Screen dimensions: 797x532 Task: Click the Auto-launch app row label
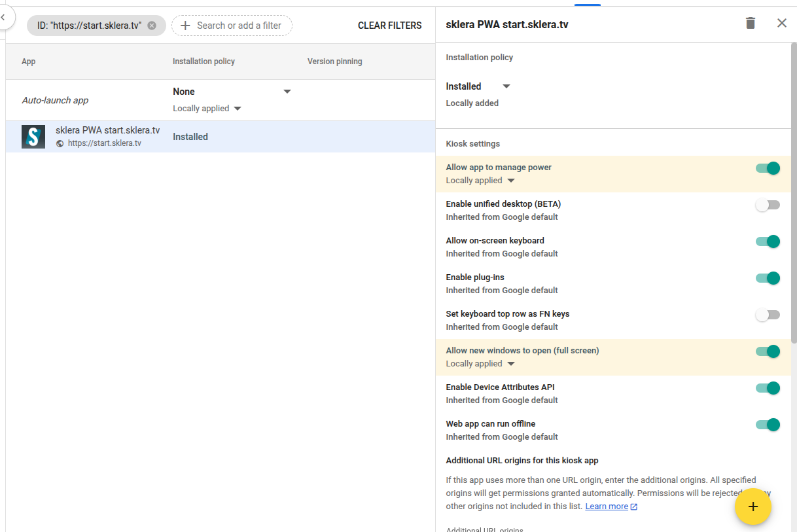55,101
